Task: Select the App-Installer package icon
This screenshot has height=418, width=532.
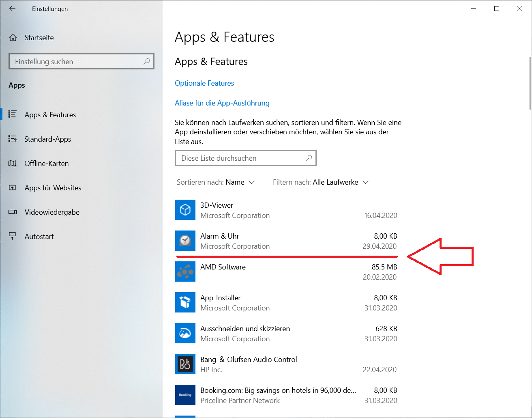Action: 185,302
